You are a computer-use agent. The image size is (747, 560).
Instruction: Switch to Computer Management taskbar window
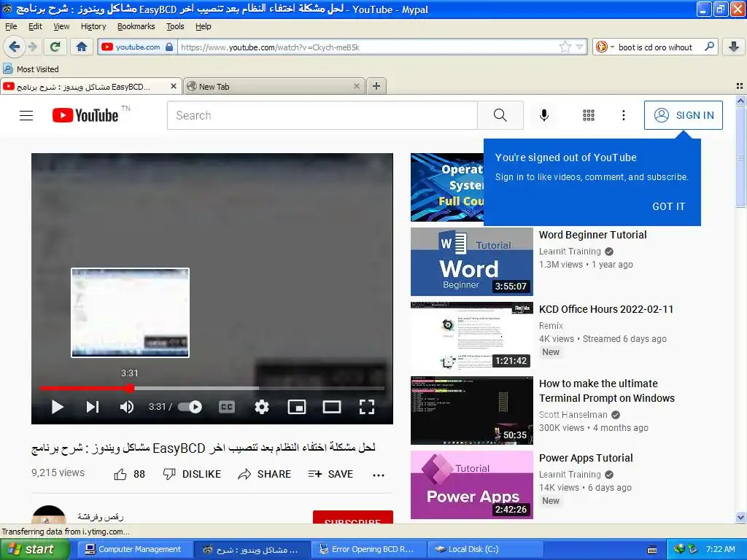point(133,550)
